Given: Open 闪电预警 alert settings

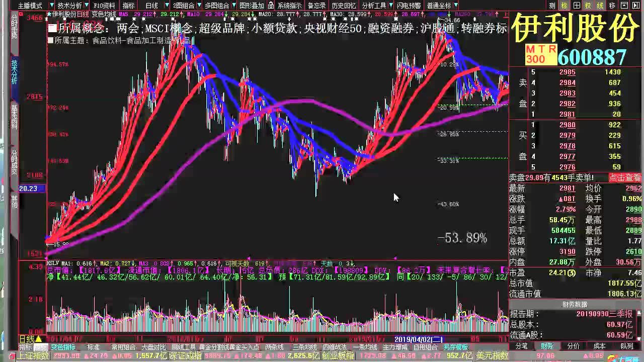Looking at the screenshot, I should [409, 6].
